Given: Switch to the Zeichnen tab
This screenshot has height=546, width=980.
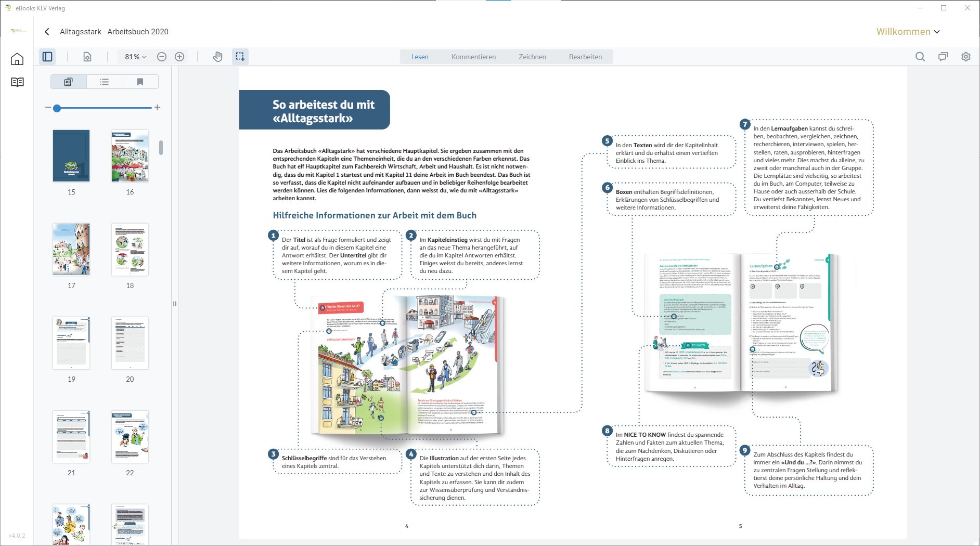Looking at the screenshot, I should tap(532, 57).
